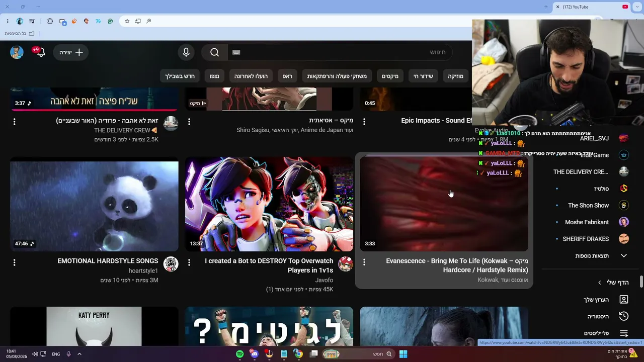Open a new Chrome tab

click(546, 7)
